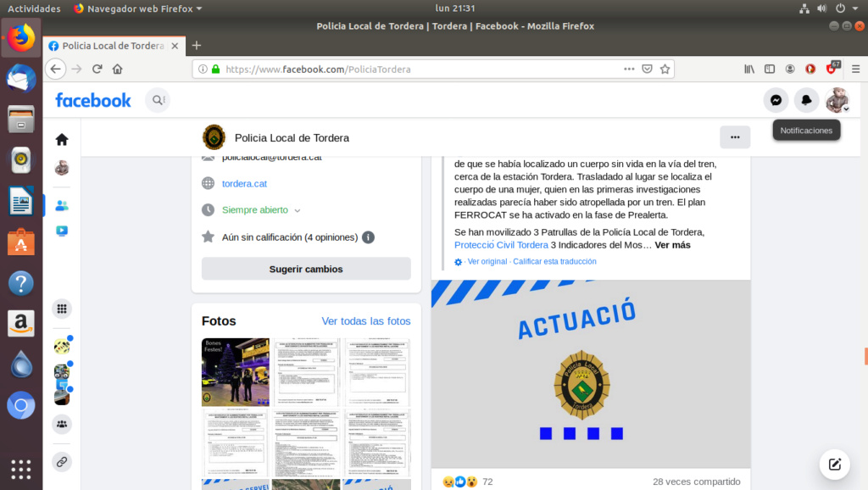
Task: Show applications grid in the dock
Action: pos(21,470)
